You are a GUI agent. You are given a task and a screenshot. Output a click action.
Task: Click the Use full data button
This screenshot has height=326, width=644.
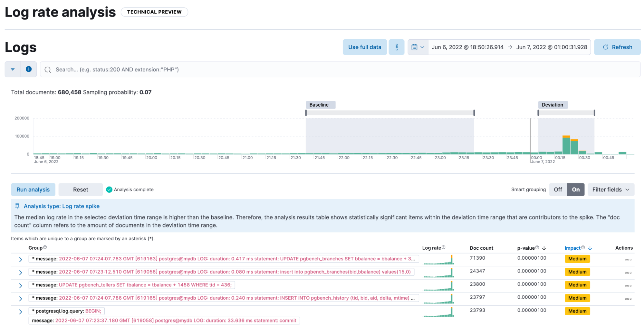coord(364,47)
